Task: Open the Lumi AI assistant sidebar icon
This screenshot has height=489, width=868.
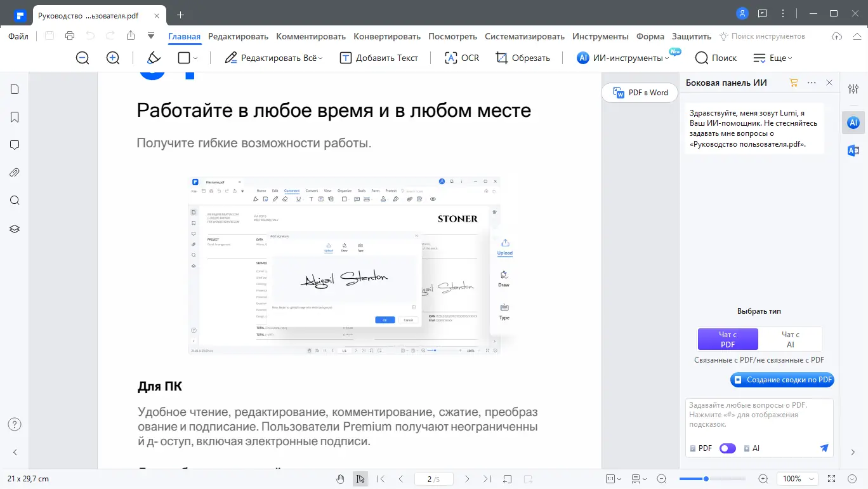Action: 853,122
